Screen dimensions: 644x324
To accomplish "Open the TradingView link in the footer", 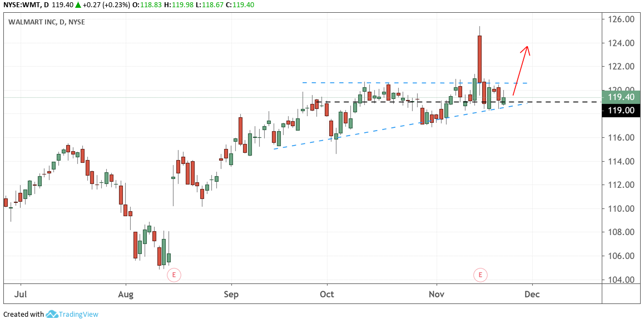I will [x=80, y=315].
